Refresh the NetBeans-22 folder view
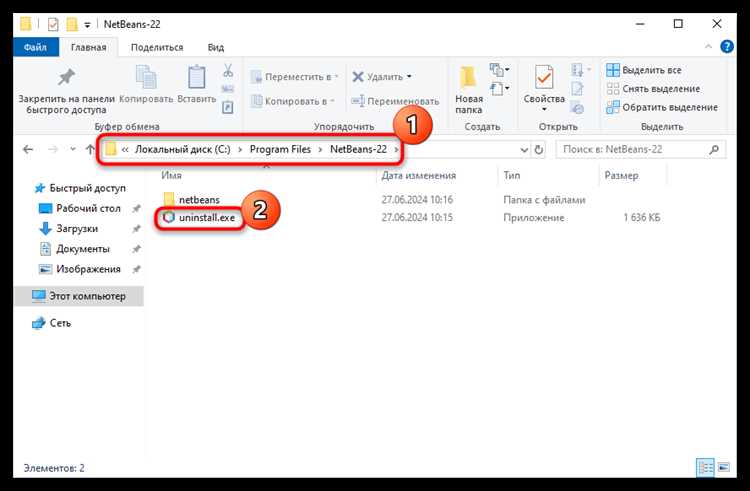 [x=539, y=150]
